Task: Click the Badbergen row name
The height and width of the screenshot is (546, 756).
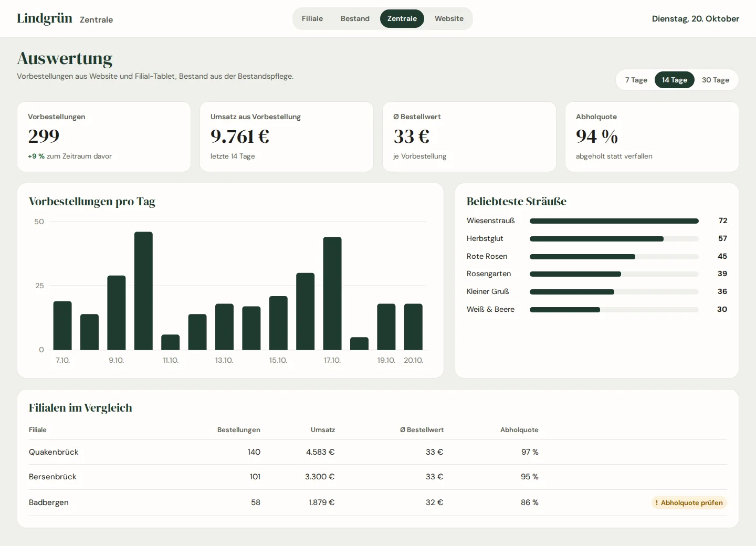Action: click(49, 502)
